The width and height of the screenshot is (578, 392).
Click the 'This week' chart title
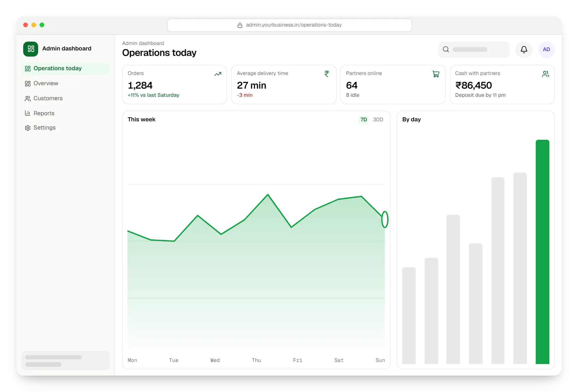click(x=141, y=120)
